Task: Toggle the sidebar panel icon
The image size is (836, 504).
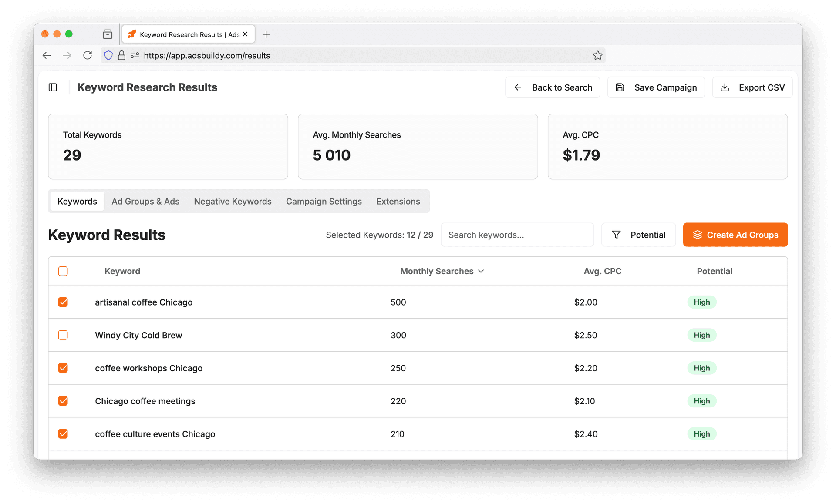Action: 53,87
